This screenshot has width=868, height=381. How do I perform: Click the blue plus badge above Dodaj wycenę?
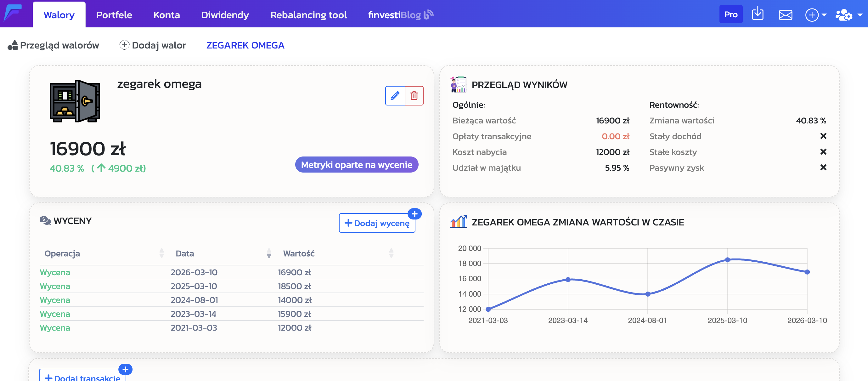tap(414, 214)
